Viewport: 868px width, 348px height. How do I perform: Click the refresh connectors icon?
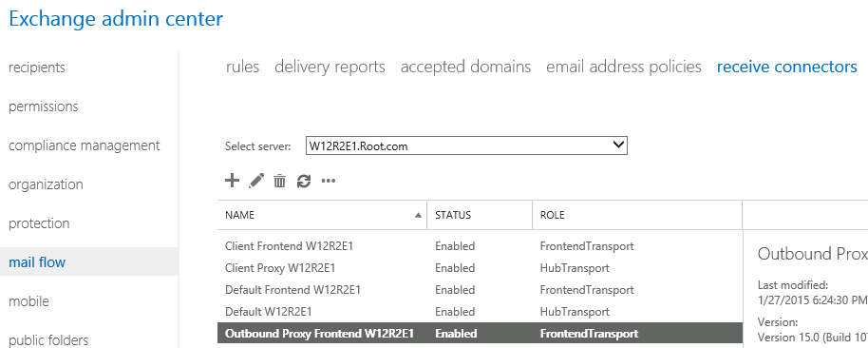point(304,181)
